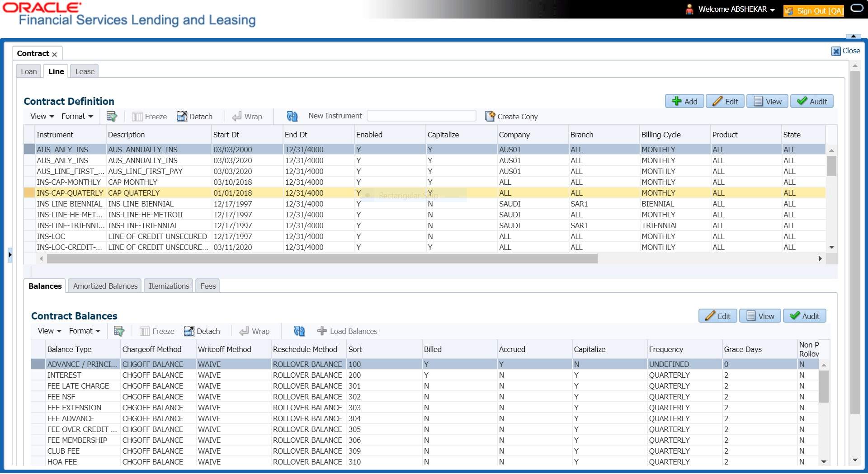Click into the New Instrument input field

(421, 116)
